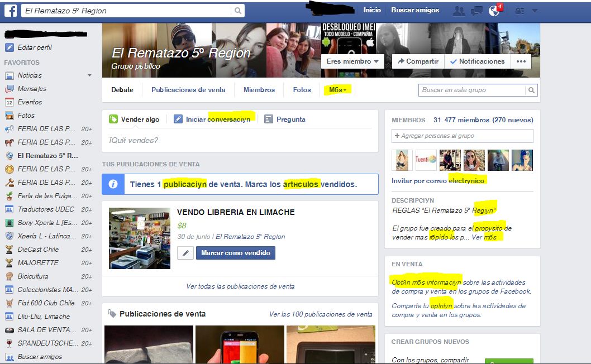Click Buscar amigos icon in sidebar
This screenshot has width=591, height=364.
pos(9,357)
